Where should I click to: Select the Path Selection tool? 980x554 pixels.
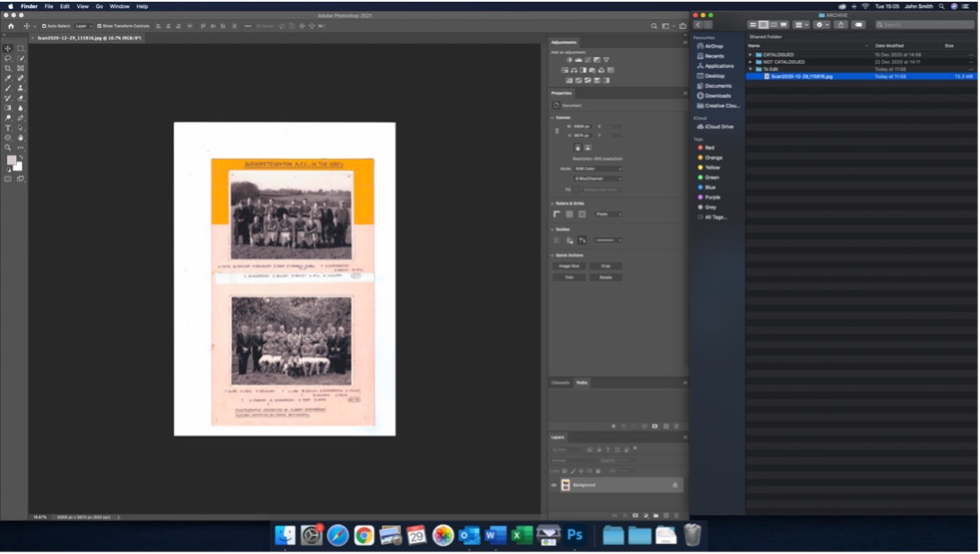pyautogui.click(x=21, y=127)
